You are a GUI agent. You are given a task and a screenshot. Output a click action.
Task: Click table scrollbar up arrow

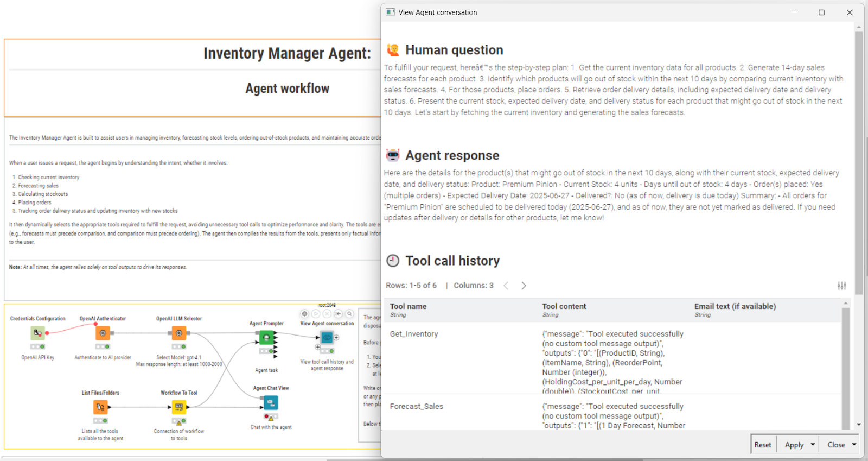(845, 303)
